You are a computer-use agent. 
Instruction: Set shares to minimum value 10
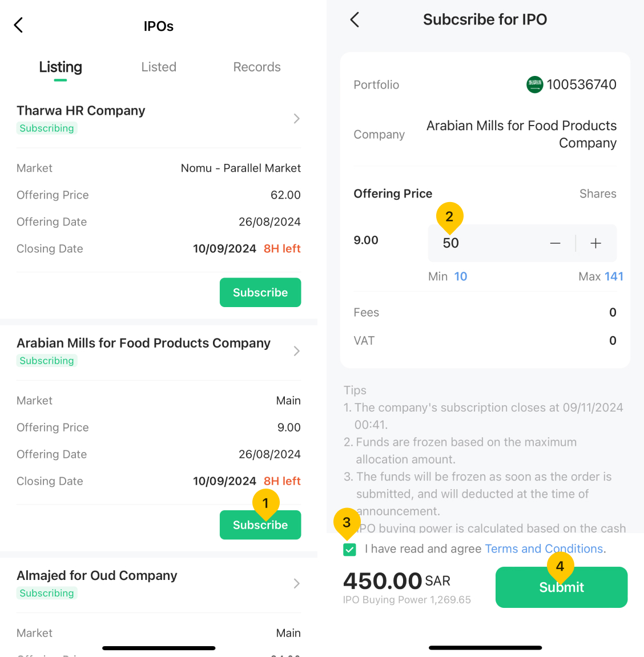click(x=460, y=276)
